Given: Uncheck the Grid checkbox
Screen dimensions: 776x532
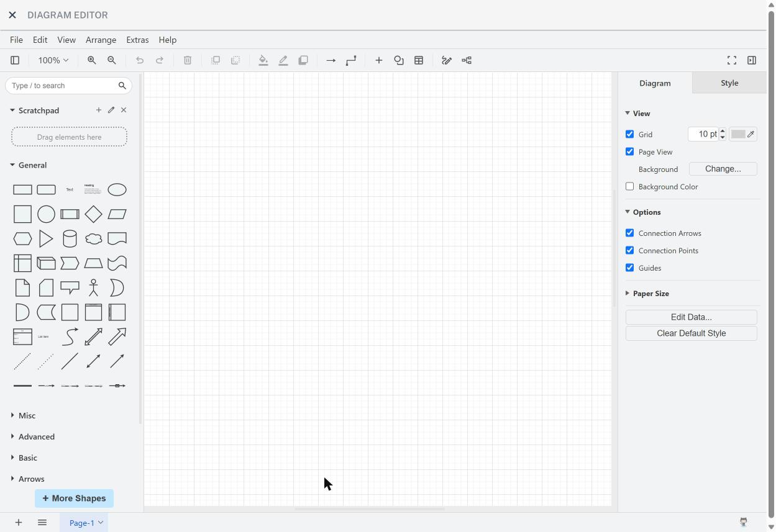Looking at the screenshot, I should coord(629,134).
